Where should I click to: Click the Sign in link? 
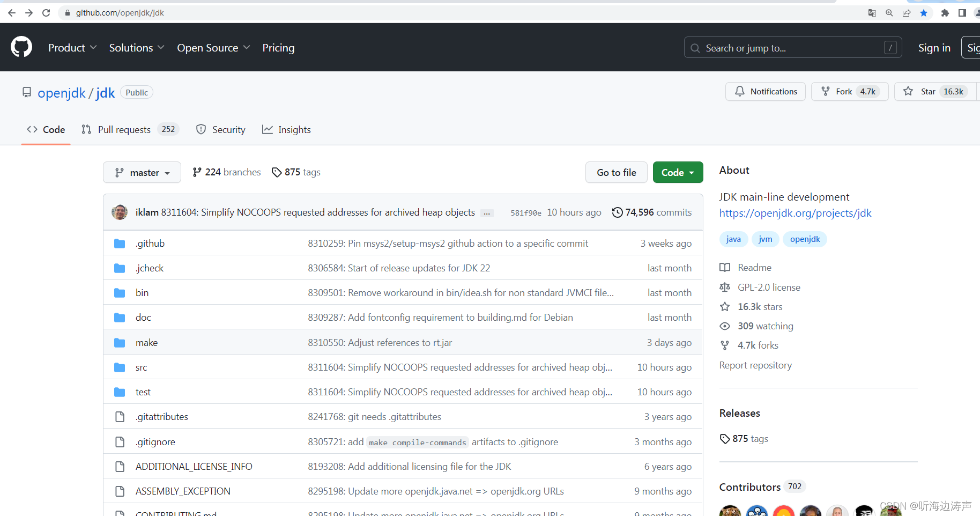point(934,48)
